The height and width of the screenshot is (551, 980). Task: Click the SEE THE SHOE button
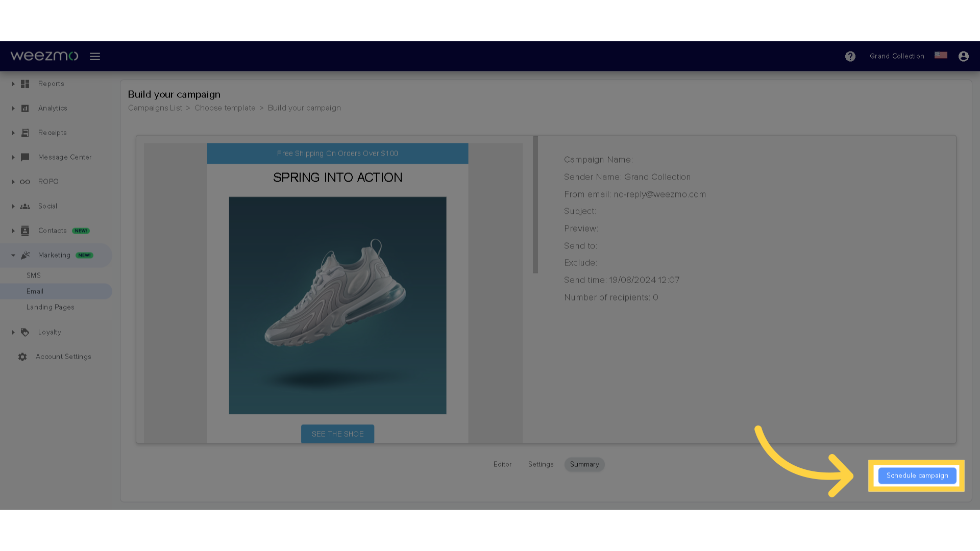point(338,433)
